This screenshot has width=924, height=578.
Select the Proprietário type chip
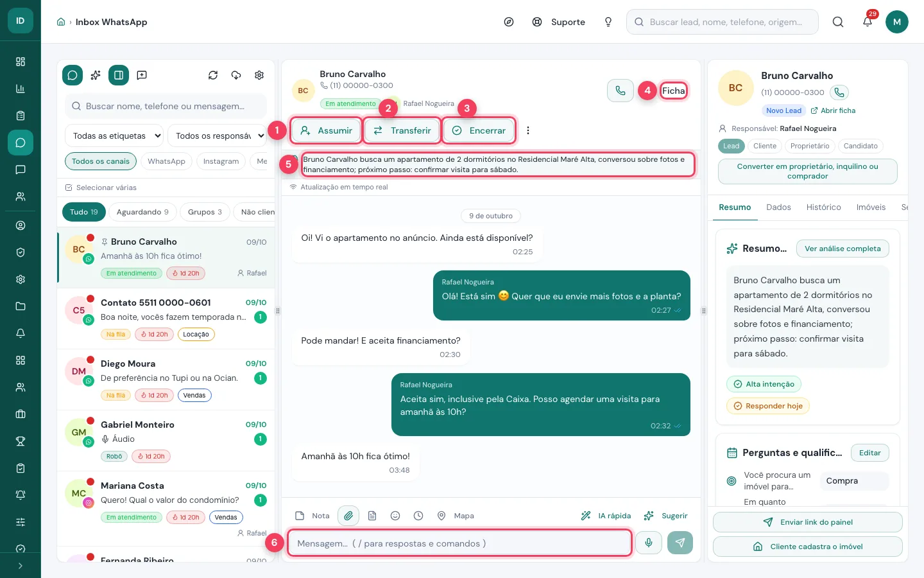pyautogui.click(x=810, y=146)
